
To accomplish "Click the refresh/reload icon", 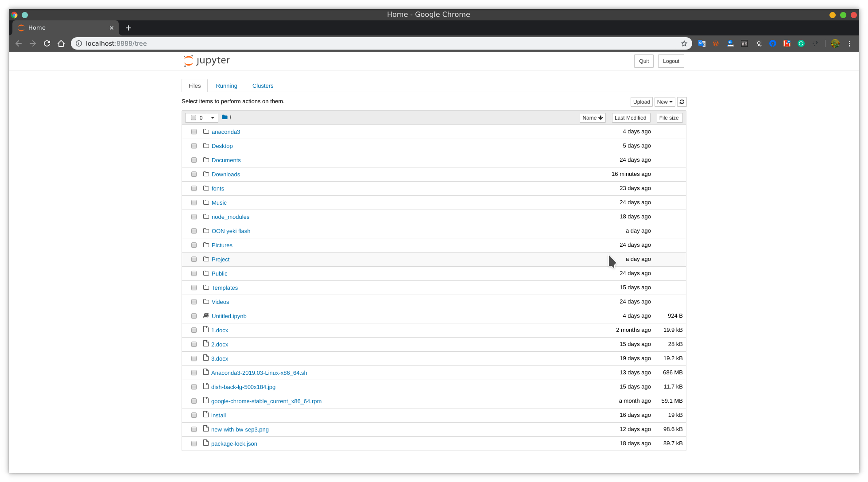I will click(x=682, y=101).
